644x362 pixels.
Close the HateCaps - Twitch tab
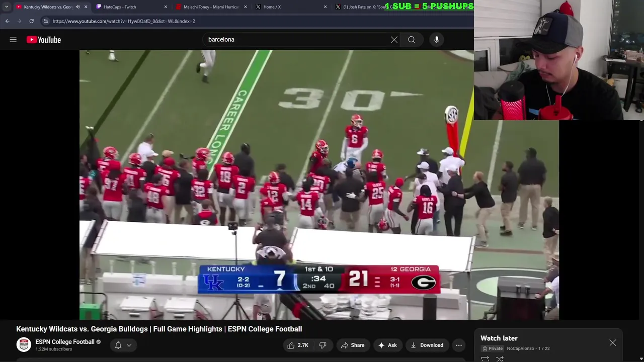coord(166,7)
